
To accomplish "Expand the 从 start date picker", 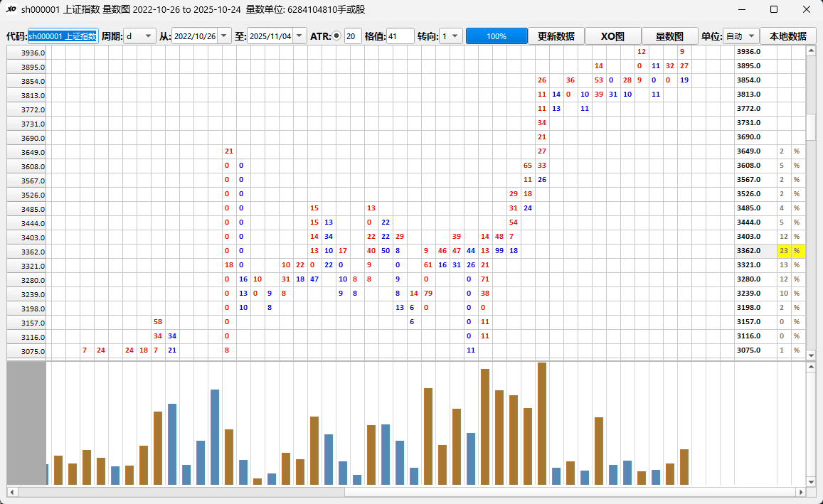I will tap(225, 36).
